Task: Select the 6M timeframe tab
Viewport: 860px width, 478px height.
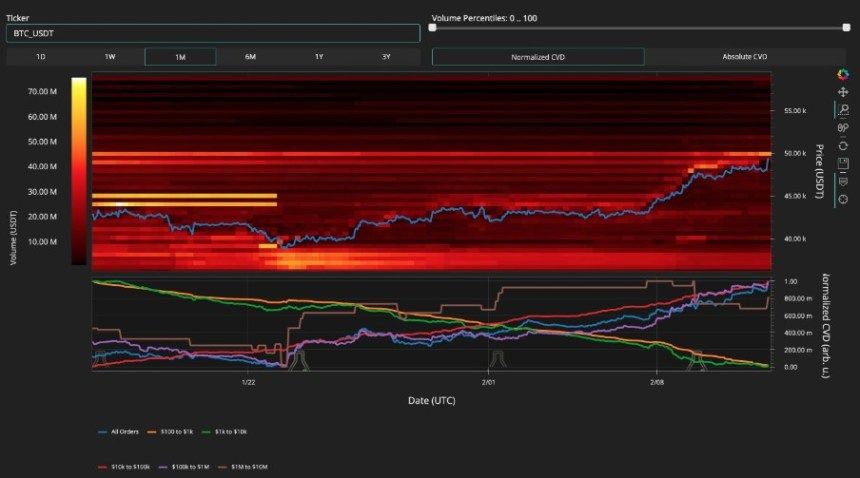Action: [250, 57]
